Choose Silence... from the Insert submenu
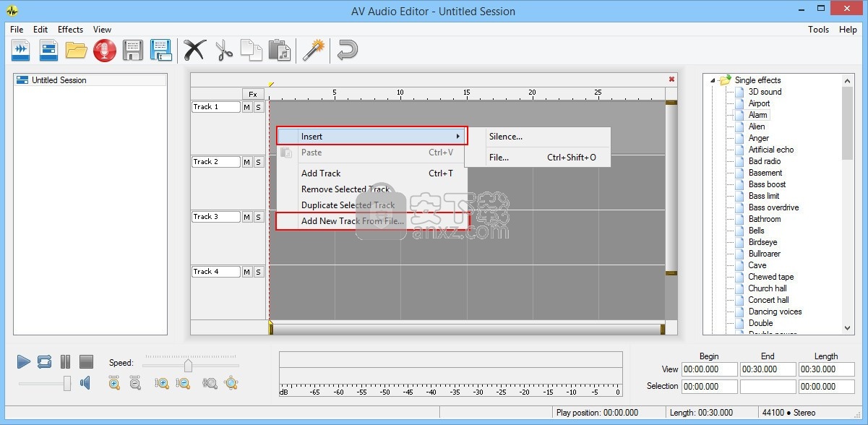The height and width of the screenshot is (425, 868). [x=538, y=137]
